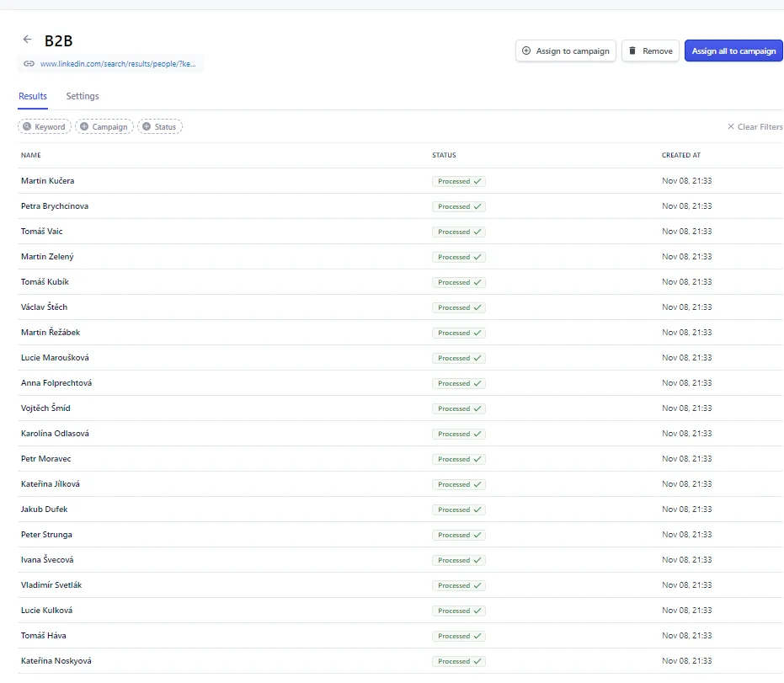The height and width of the screenshot is (683, 784).
Task: Click the checkmark in Peter Strunga's status
Action: [477, 535]
